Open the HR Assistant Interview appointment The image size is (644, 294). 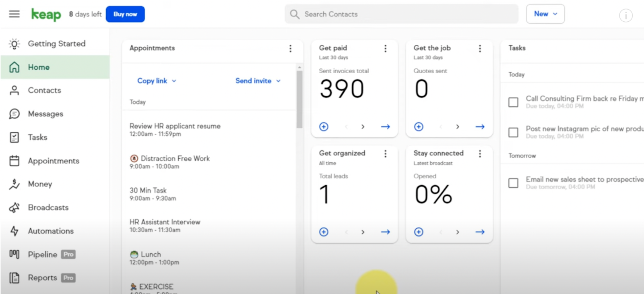coord(165,226)
